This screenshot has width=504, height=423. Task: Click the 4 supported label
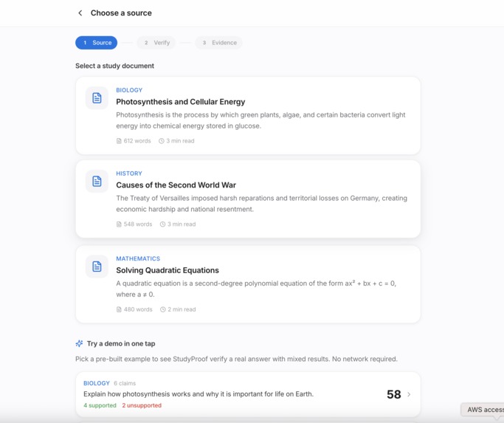[100, 405]
